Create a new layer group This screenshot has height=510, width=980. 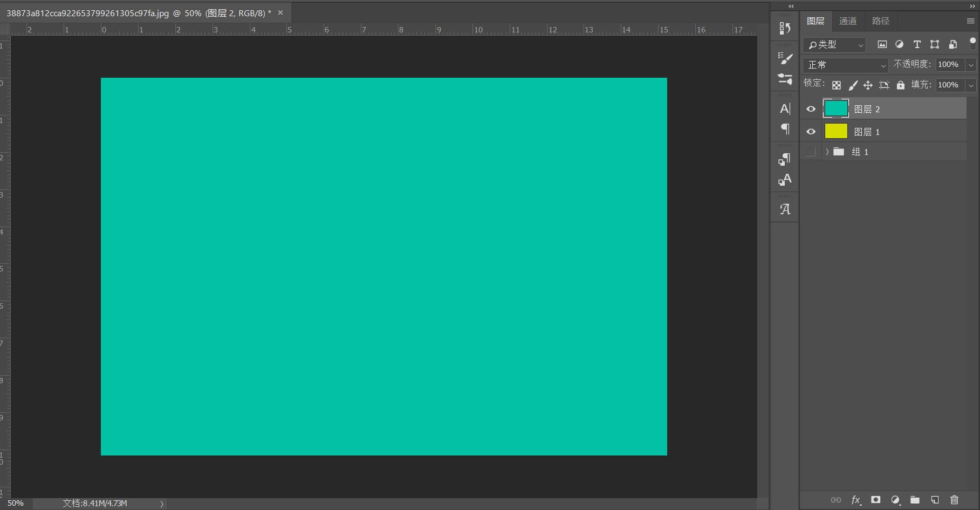[x=915, y=500]
